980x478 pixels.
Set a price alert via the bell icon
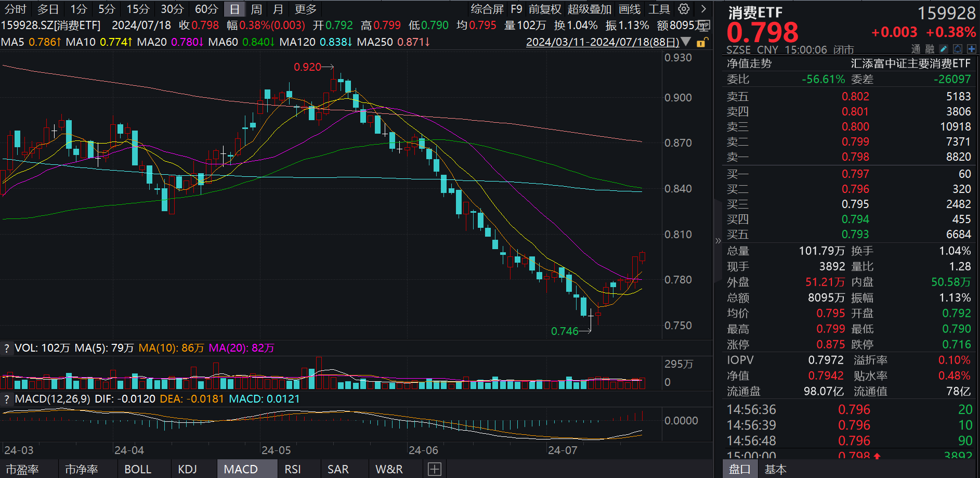[x=957, y=48]
